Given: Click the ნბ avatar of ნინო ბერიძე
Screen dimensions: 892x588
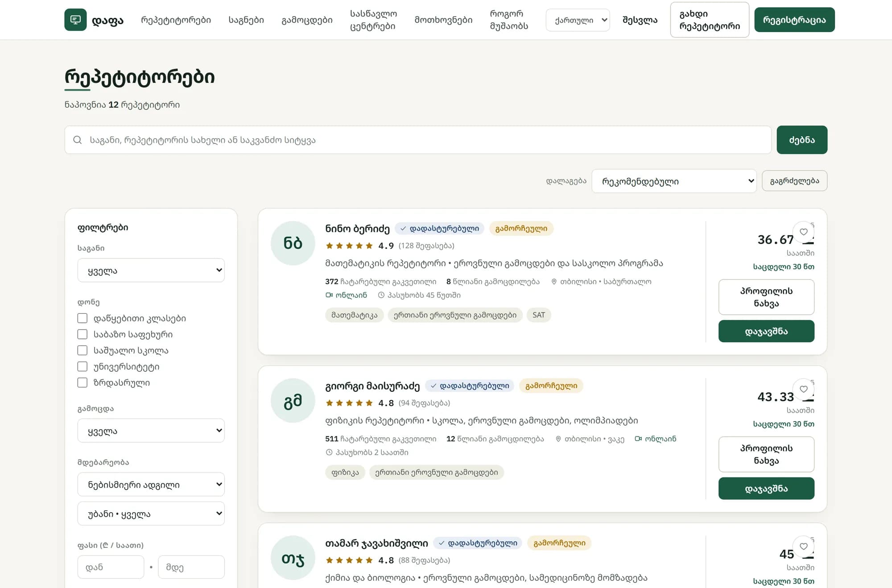Looking at the screenshot, I should [293, 243].
